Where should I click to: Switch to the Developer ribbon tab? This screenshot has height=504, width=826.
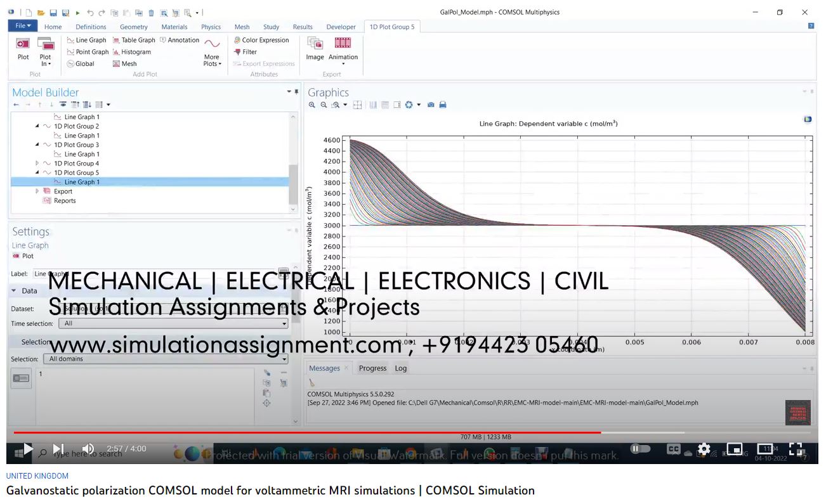(341, 27)
